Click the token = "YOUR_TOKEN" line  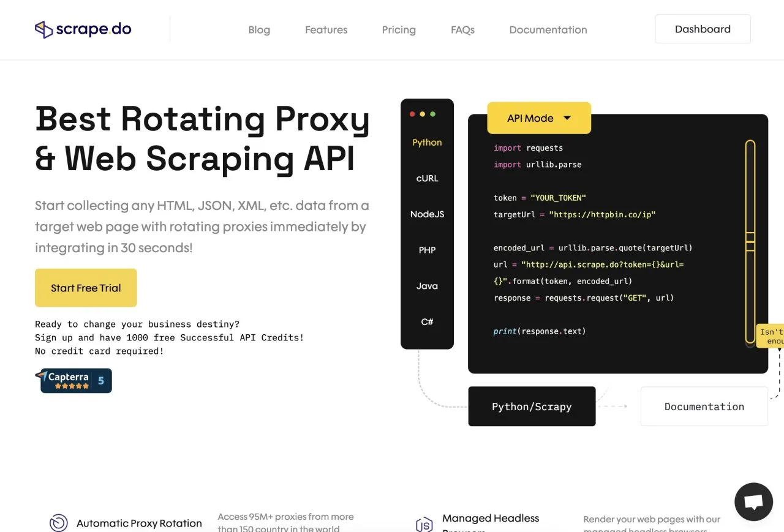(x=540, y=198)
